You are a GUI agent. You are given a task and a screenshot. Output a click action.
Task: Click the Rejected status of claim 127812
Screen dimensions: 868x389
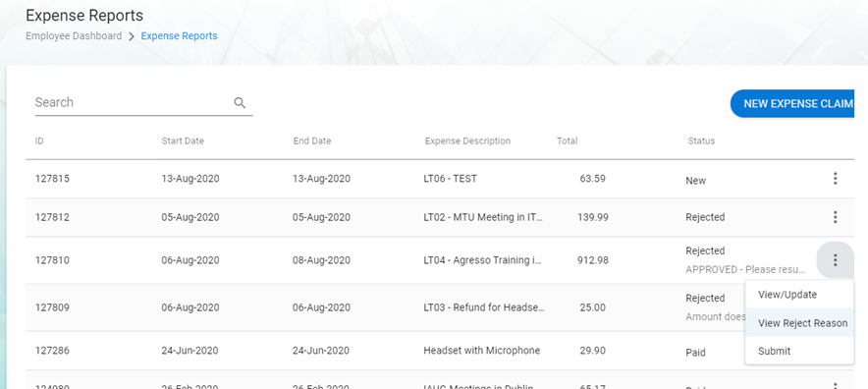pyautogui.click(x=705, y=217)
